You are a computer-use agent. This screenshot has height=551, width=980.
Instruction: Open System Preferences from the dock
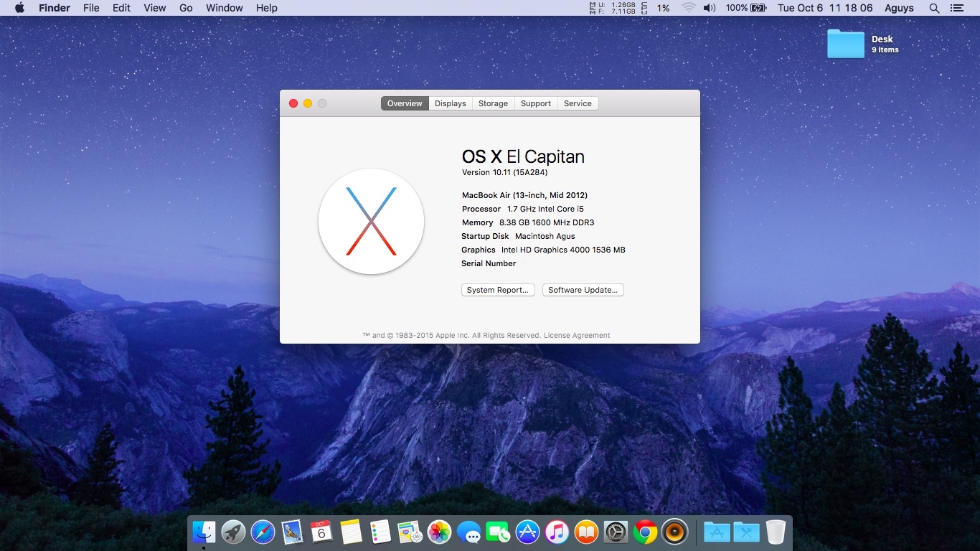click(x=616, y=532)
